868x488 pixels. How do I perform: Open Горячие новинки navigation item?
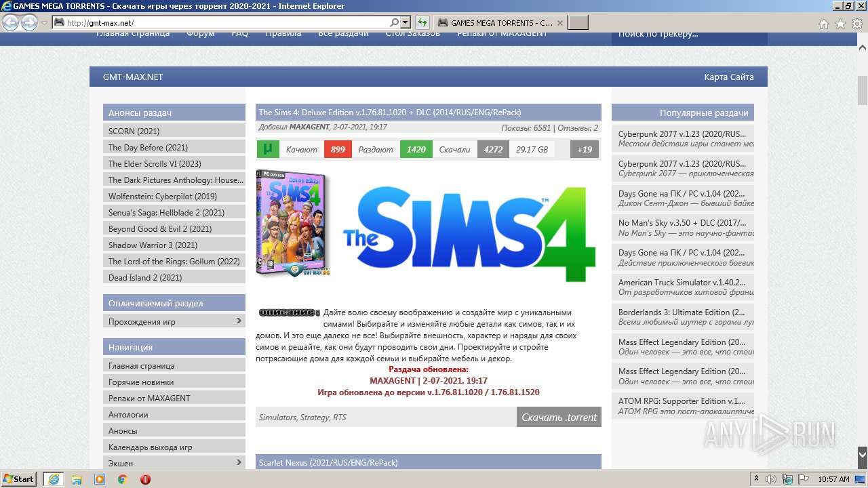(174, 382)
